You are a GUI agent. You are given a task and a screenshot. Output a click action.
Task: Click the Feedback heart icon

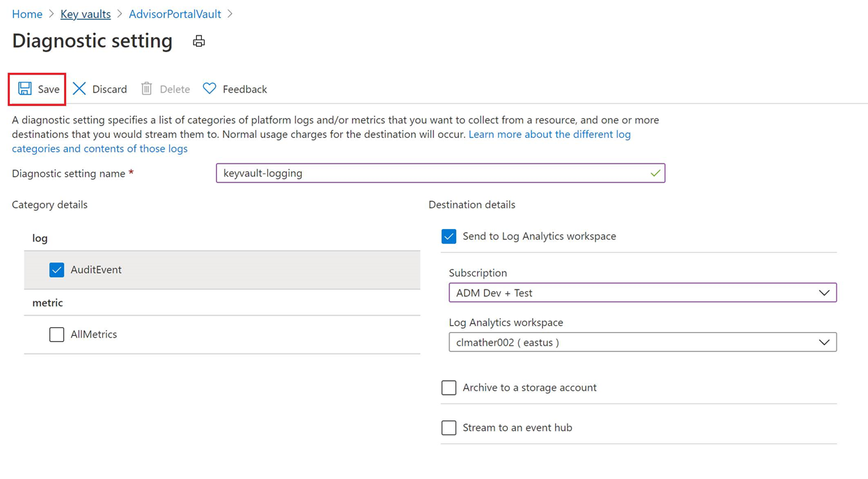pyautogui.click(x=209, y=88)
